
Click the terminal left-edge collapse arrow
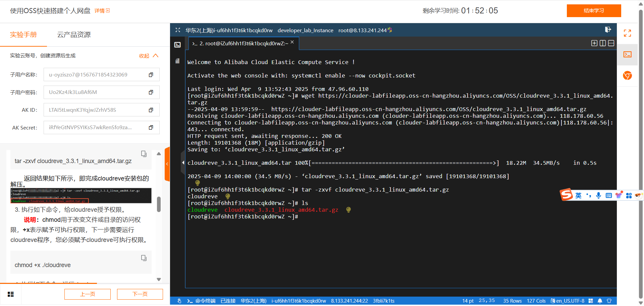183,163
